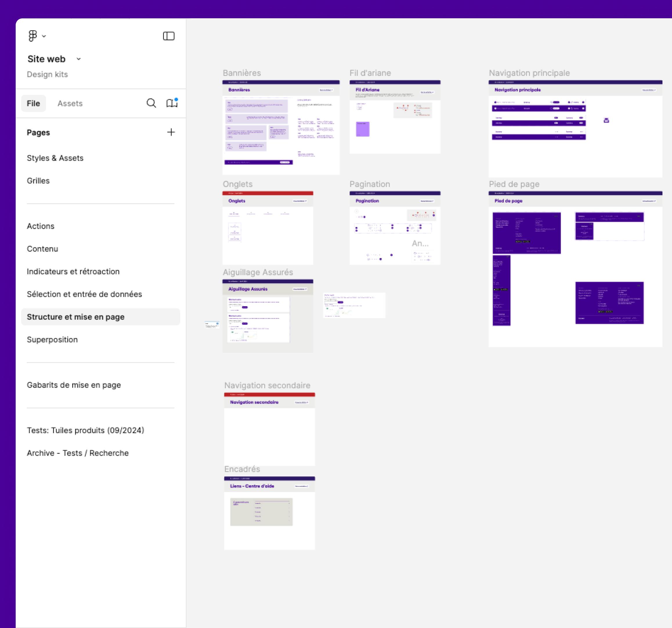Expand the Site web dropdown menu
The width and height of the screenshot is (672, 628).
tap(79, 59)
